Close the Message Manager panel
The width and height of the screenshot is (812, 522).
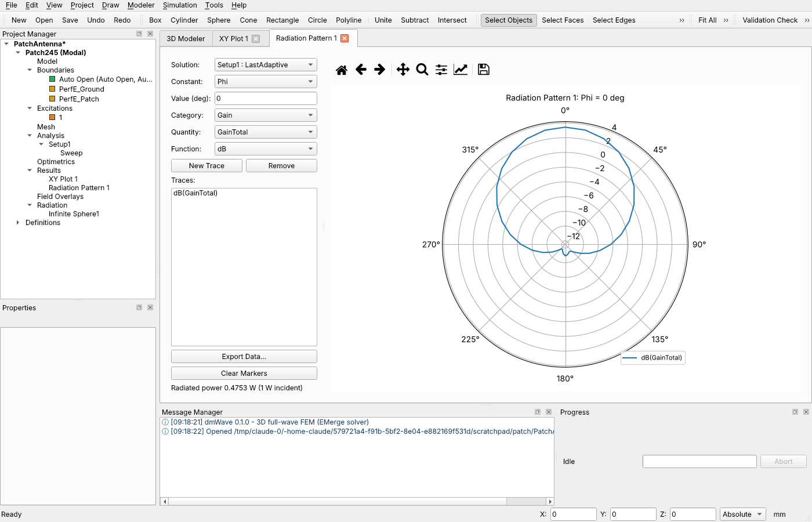549,412
